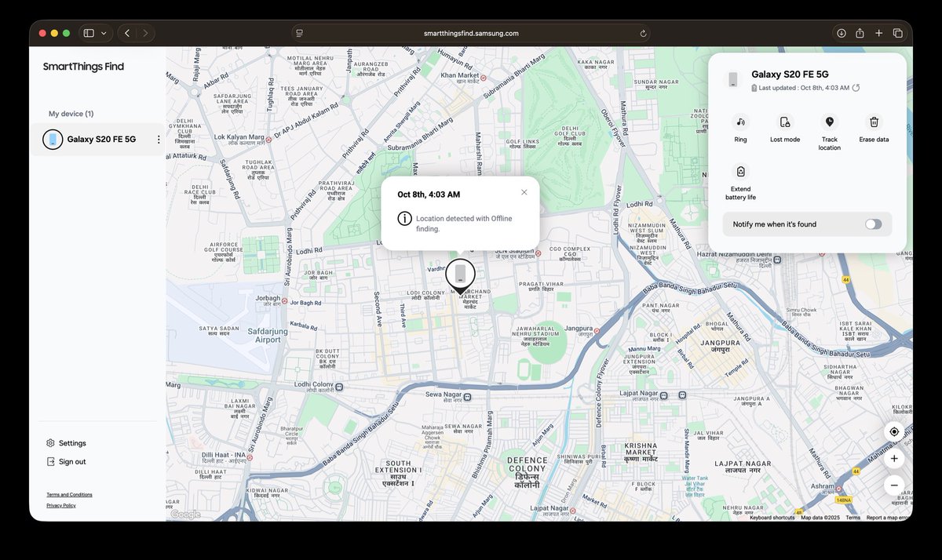This screenshot has width=942, height=560.
Task: Click Sign out in sidebar
Action: (66, 462)
